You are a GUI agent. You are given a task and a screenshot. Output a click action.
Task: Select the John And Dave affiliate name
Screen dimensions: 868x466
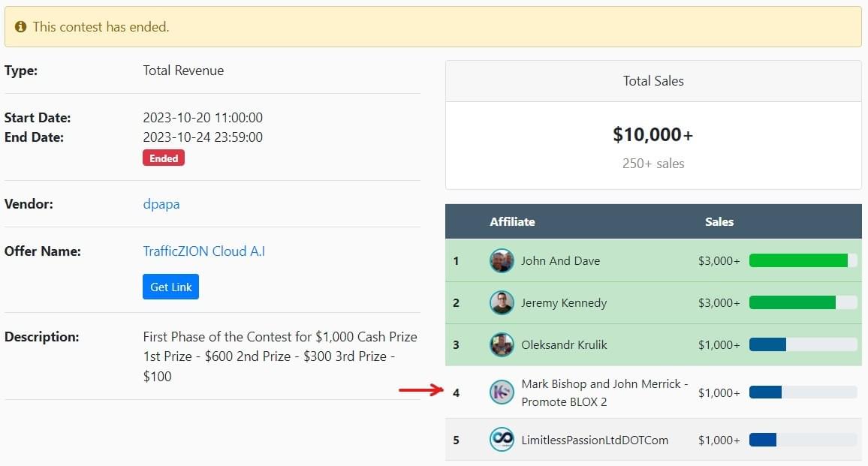pos(560,261)
